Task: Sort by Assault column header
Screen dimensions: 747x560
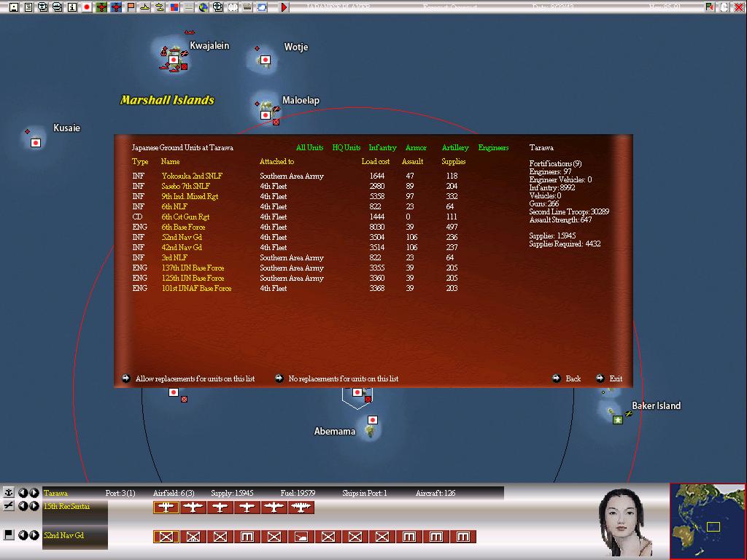Action: click(413, 161)
